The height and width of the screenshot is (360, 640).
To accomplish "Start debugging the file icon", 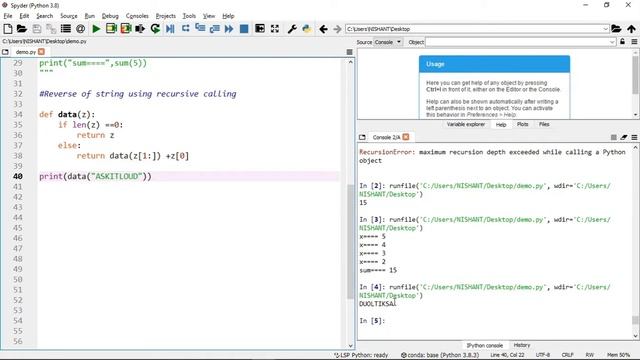I will 170,29.
